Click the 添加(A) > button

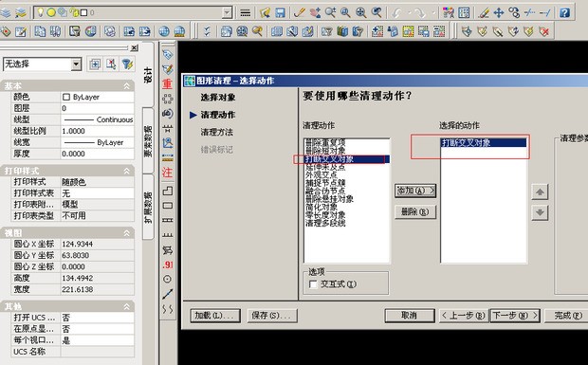[x=415, y=191]
